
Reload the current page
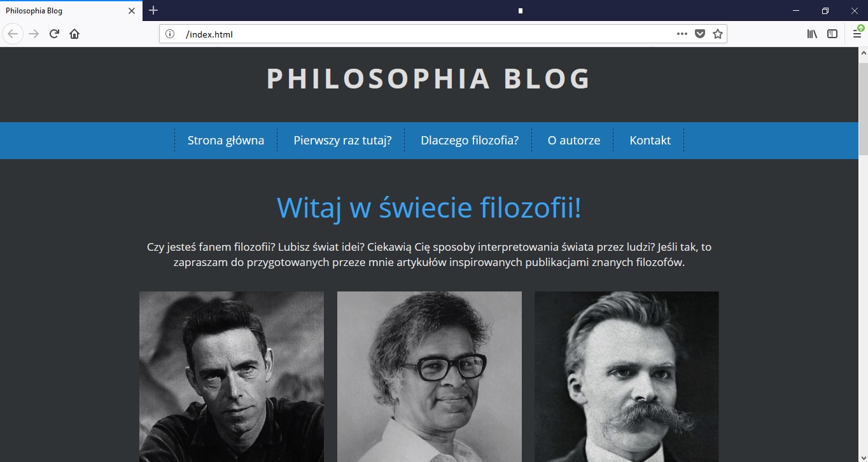coord(54,34)
